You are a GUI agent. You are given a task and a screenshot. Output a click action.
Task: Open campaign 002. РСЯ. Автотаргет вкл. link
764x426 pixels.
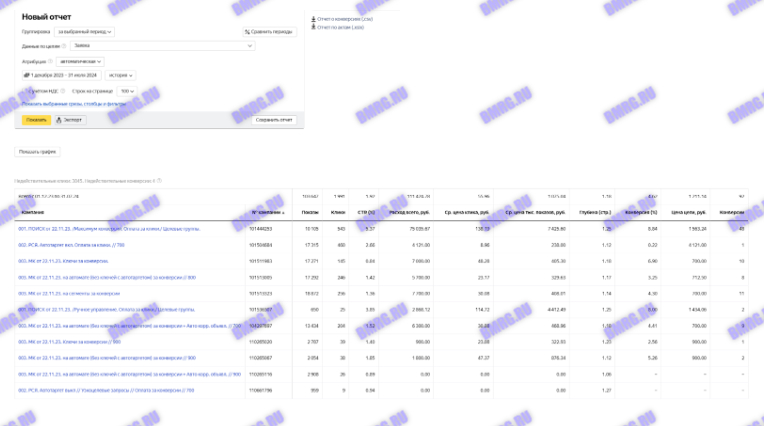point(70,244)
